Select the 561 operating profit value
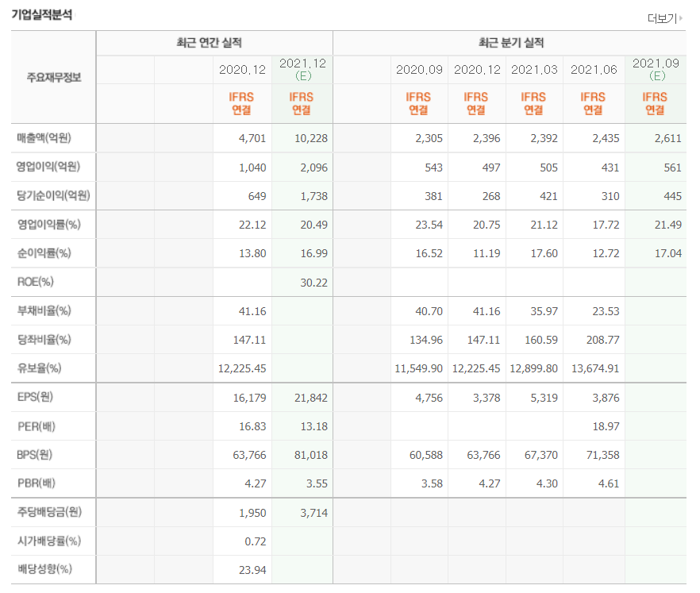This screenshot has height=593, width=700. pyautogui.click(x=672, y=168)
